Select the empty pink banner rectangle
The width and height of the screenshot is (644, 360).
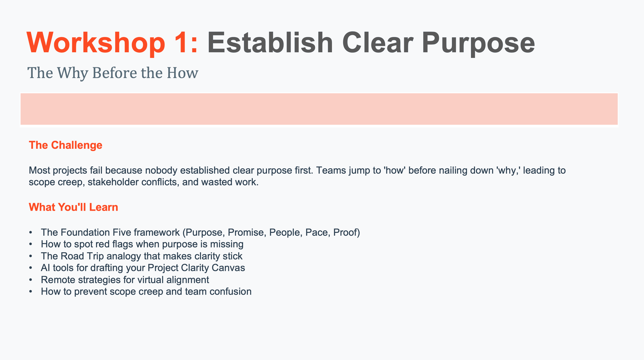coord(319,109)
